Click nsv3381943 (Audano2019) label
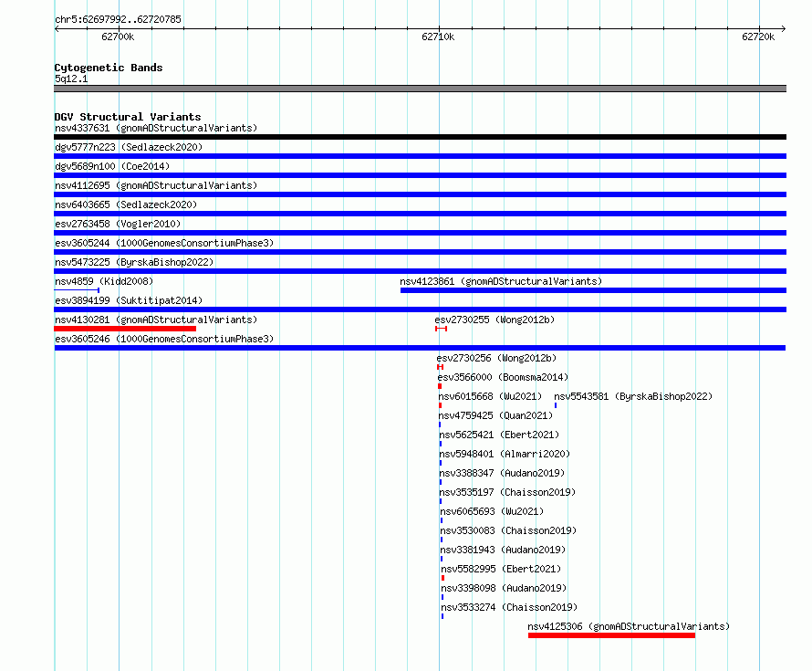The height and width of the screenshot is (671, 812). 503,550
